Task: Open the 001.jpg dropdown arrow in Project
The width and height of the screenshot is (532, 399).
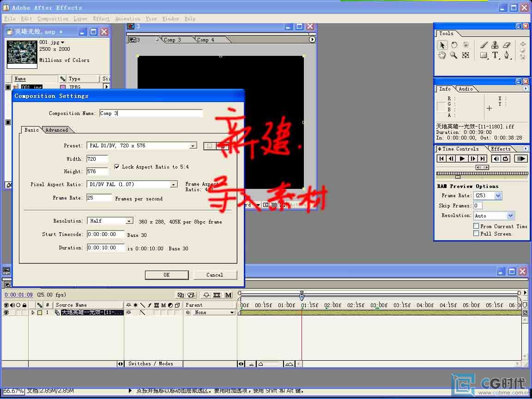Action: (62, 42)
